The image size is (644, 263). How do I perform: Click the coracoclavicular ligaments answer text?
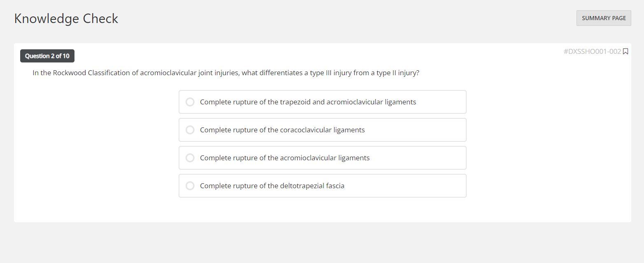[282, 130]
